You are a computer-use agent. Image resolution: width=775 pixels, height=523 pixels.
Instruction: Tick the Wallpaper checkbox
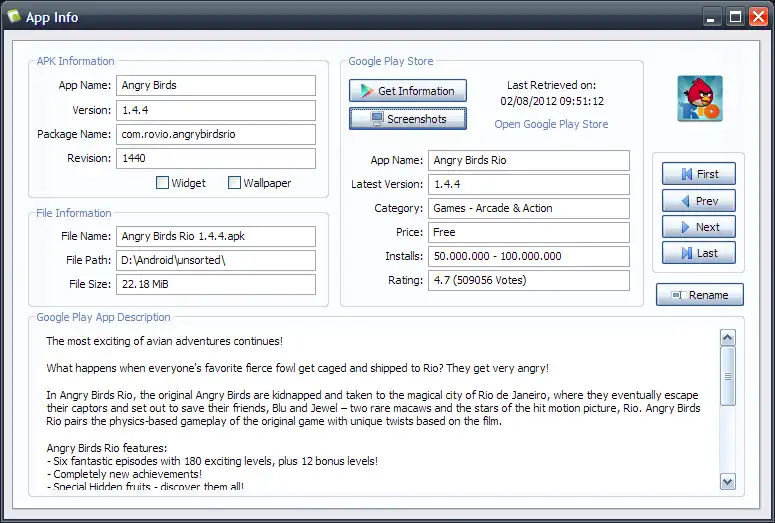click(234, 183)
